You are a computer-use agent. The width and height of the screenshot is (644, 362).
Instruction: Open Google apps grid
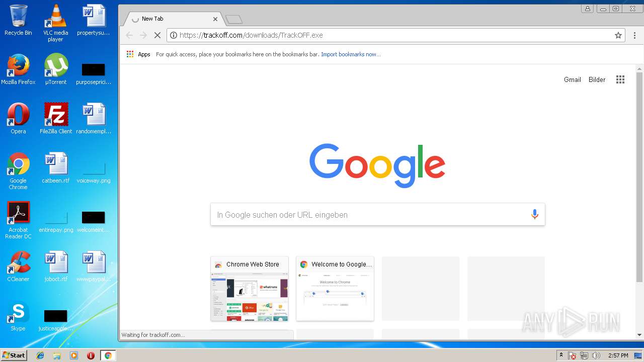620,79
